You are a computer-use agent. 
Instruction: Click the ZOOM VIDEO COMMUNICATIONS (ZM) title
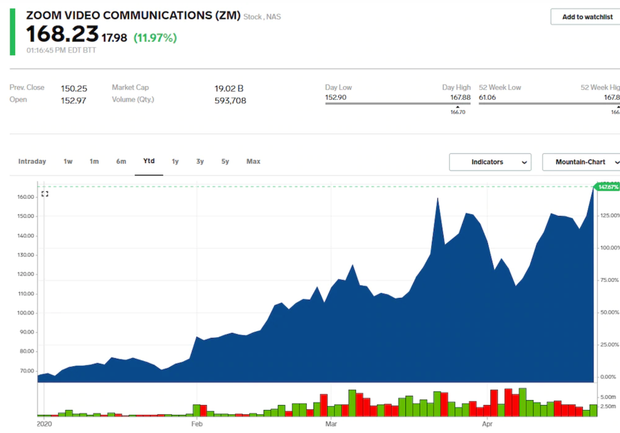tap(123, 16)
